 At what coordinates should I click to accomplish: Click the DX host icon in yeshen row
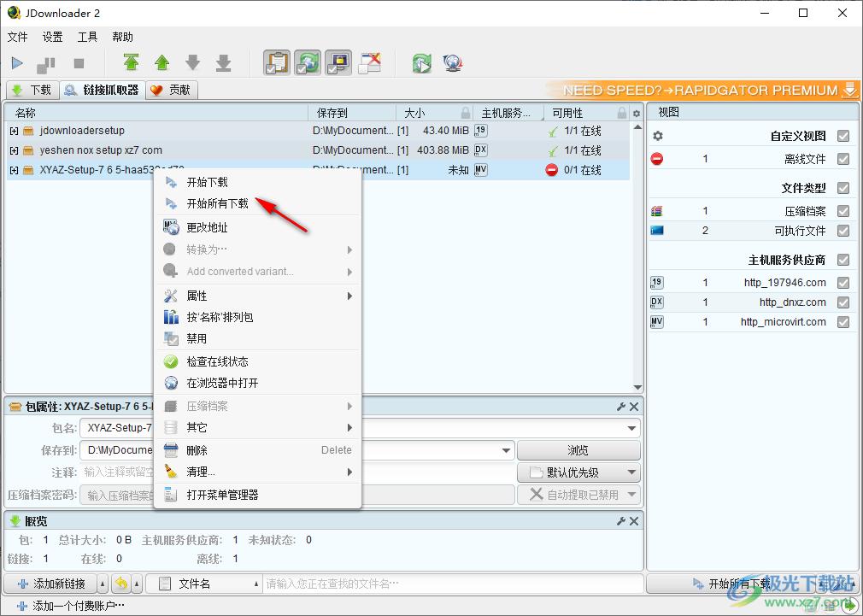pyautogui.click(x=480, y=150)
